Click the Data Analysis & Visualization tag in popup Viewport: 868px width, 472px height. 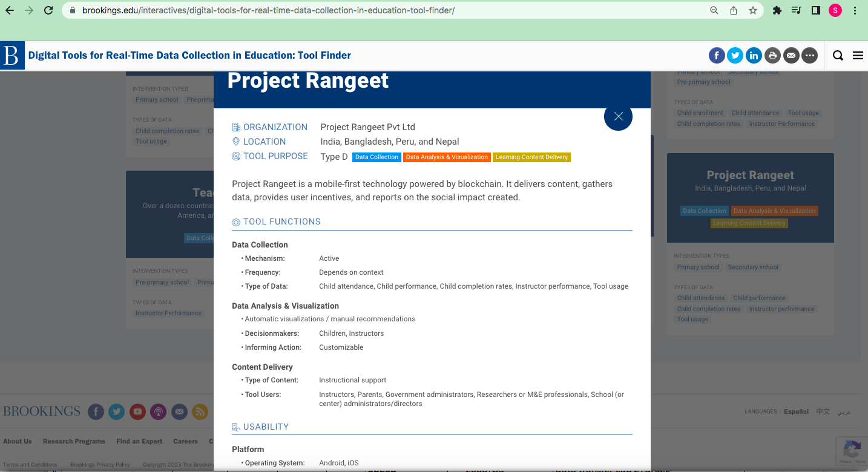447,157
